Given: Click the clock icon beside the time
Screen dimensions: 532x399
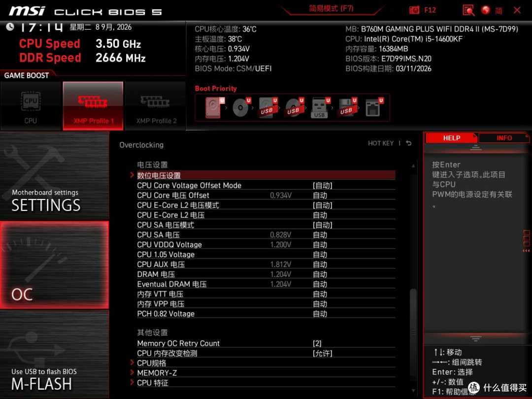Looking at the screenshot, I should pos(10,27).
